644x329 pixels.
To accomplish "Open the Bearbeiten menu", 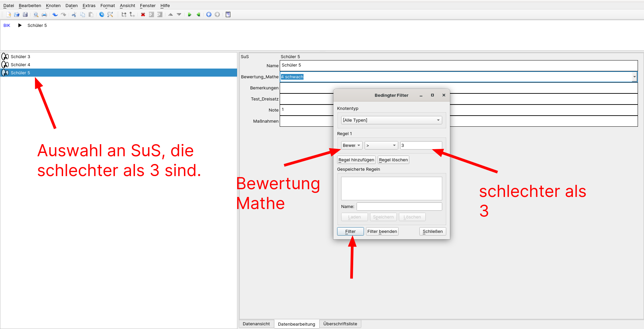I will (x=30, y=6).
